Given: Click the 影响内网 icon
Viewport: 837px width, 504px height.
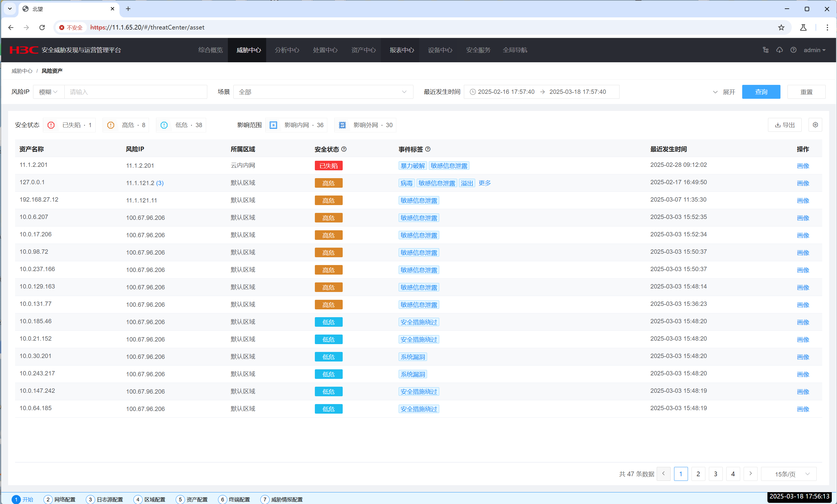Looking at the screenshot, I should [273, 125].
